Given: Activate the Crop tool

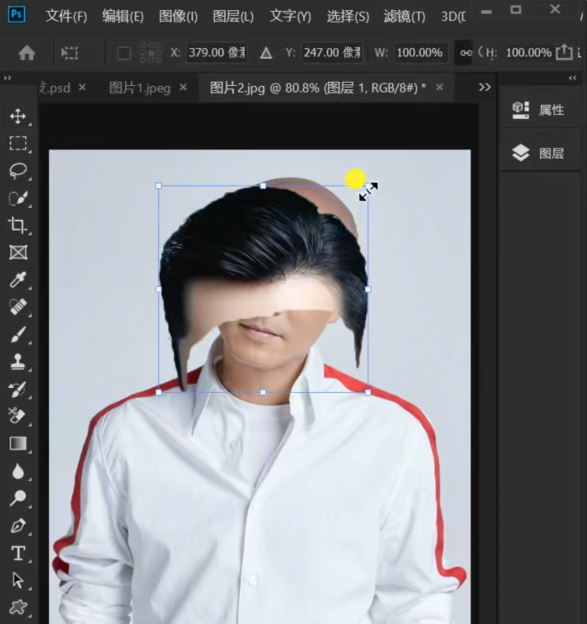Looking at the screenshot, I should coord(18,225).
